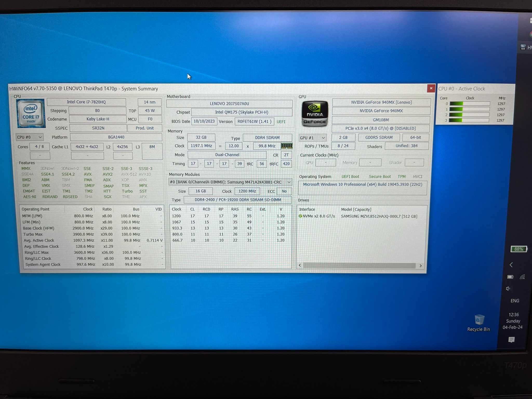532x399 pixels.
Task: Click the 14 nm process field
Action: pos(150,102)
